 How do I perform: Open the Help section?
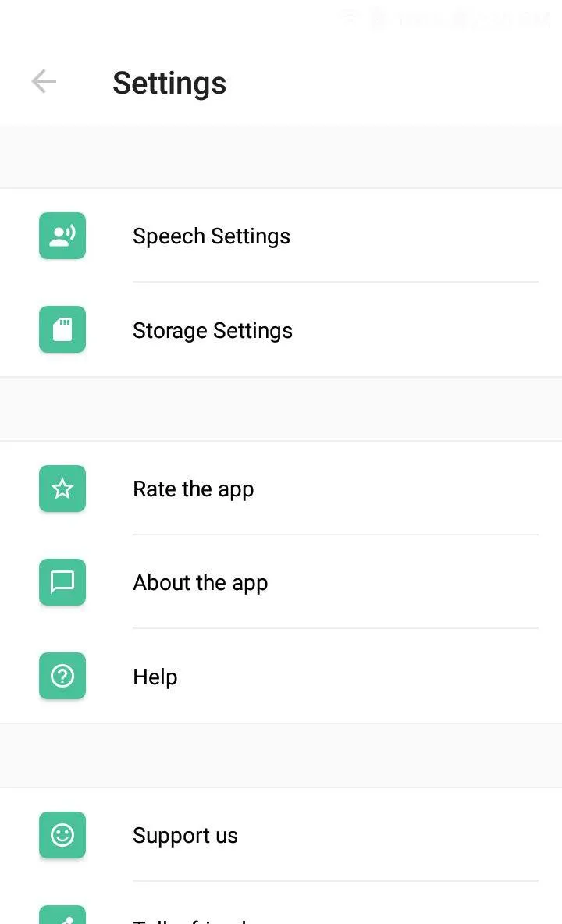(x=155, y=676)
